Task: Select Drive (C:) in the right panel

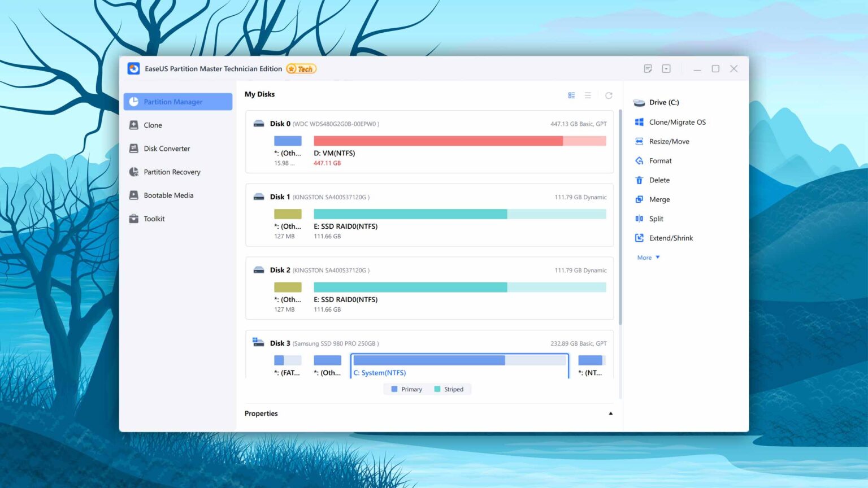Action: pyautogui.click(x=657, y=102)
